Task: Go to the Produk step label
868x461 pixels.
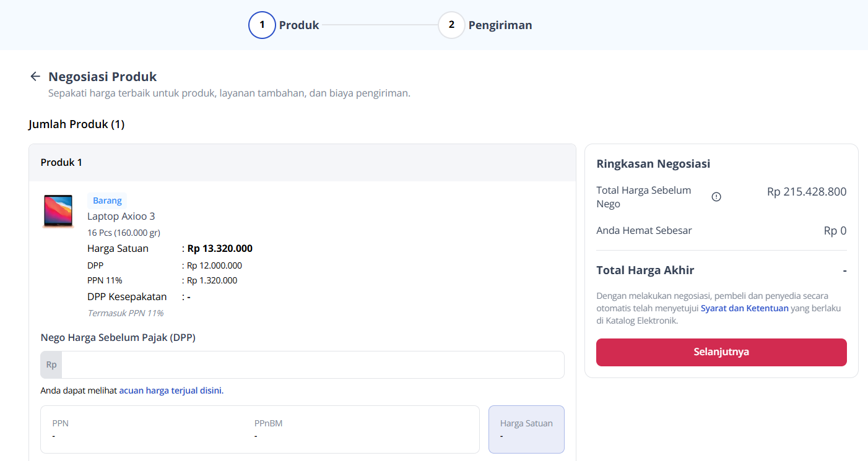Action: pyautogui.click(x=299, y=25)
